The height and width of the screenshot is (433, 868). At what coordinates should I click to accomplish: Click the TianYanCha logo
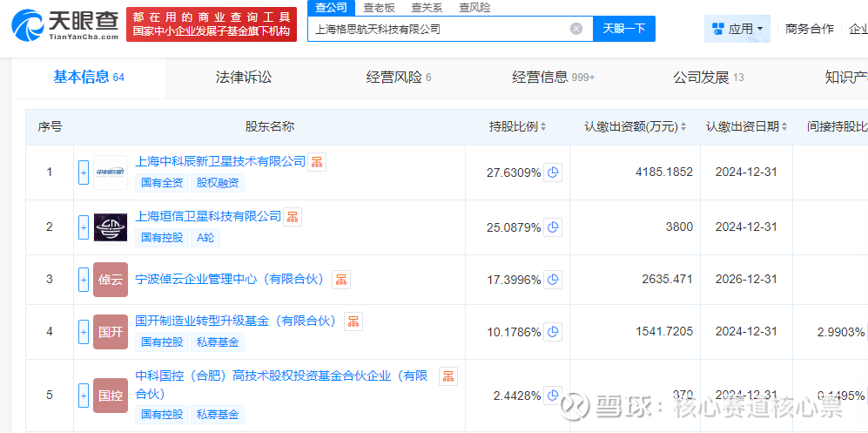point(64,25)
